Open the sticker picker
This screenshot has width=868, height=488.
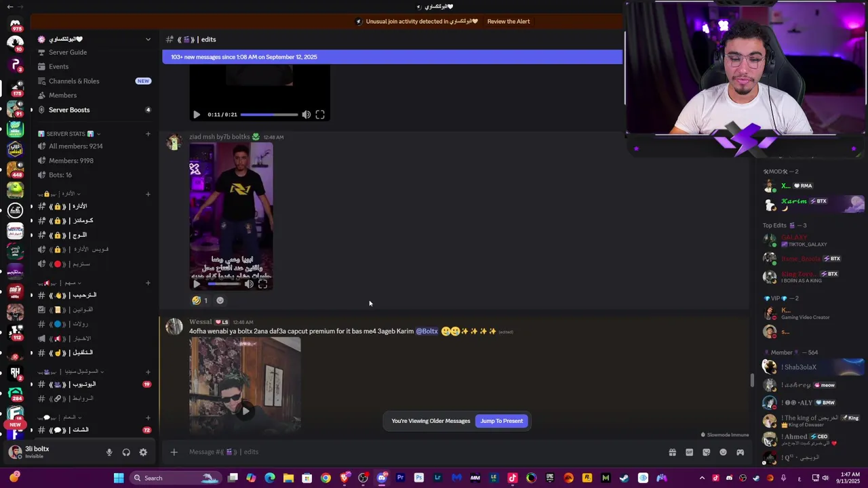[706, 452]
